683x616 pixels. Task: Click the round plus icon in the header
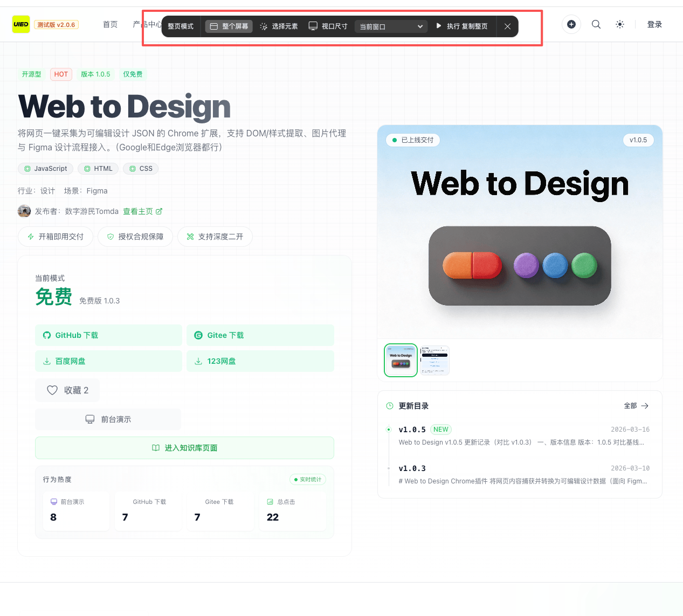pyautogui.click(x=571, y=24)
